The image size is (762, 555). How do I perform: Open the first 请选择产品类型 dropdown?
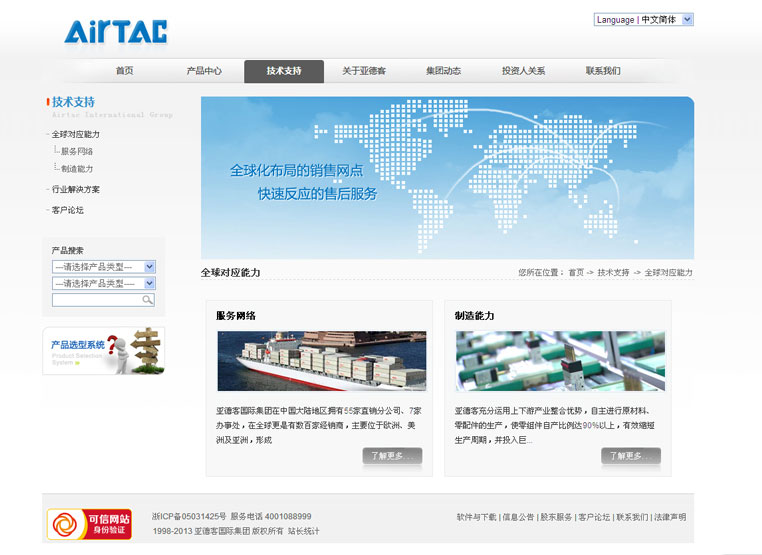103,267
